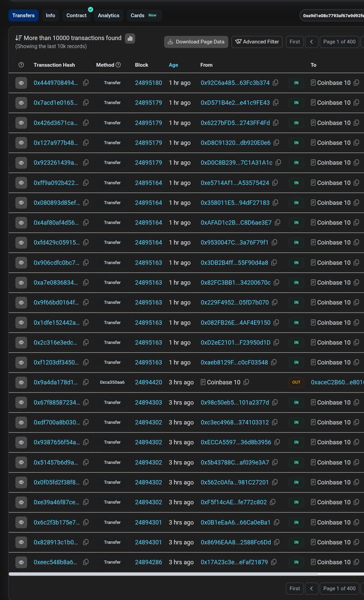The width and height of the screenshot is (364, 600).
Task: Open block 24894286
Action: [148, 562]
